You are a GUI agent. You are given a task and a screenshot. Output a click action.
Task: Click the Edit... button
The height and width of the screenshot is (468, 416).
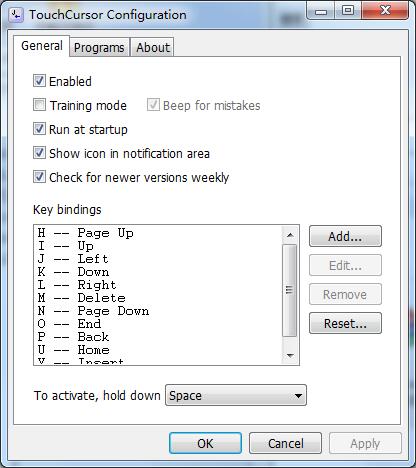click(x=345, y=265)
